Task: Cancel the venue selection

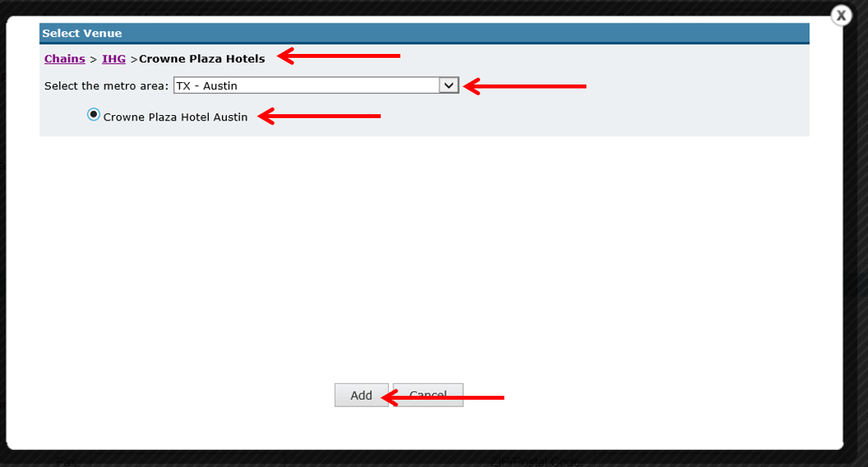Action: pyautogui.click(x=428, y=395)
